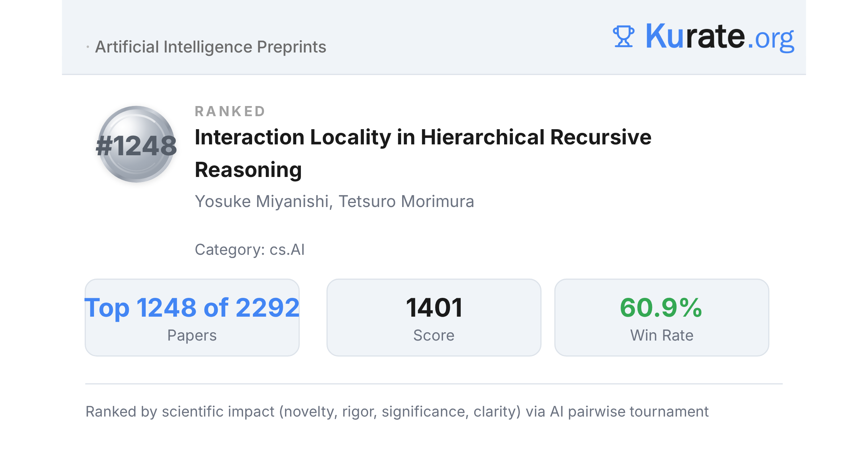Click the RANKED label above title
868x456 pixels.
click(230, 111)
